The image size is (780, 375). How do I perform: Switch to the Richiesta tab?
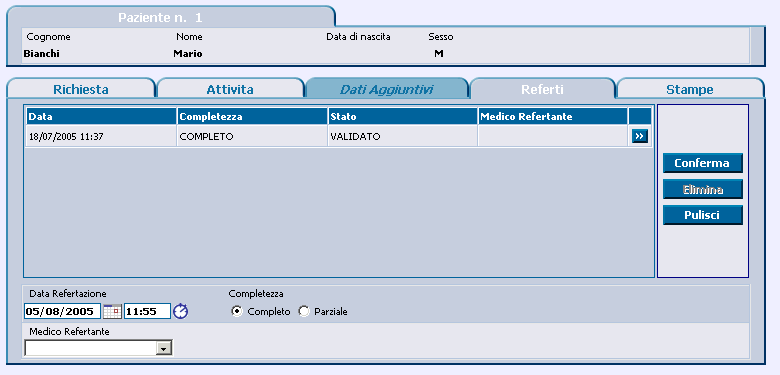[81, 90]
